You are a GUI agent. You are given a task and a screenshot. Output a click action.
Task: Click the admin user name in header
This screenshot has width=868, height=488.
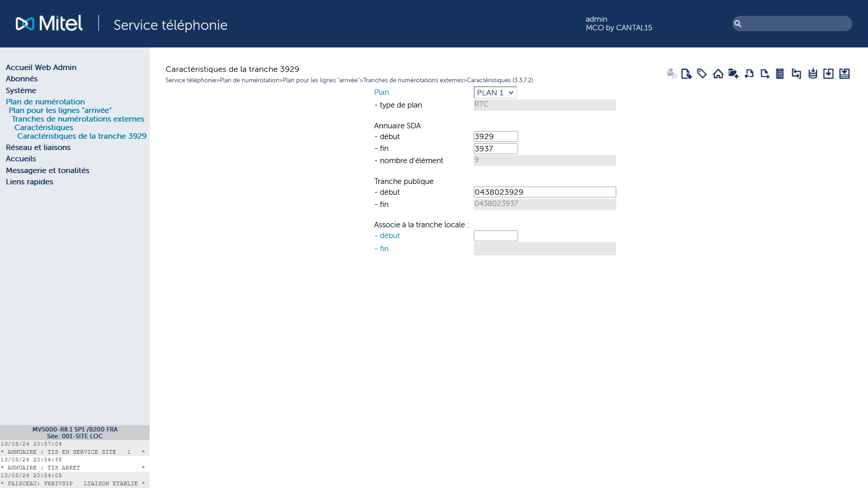596,19
